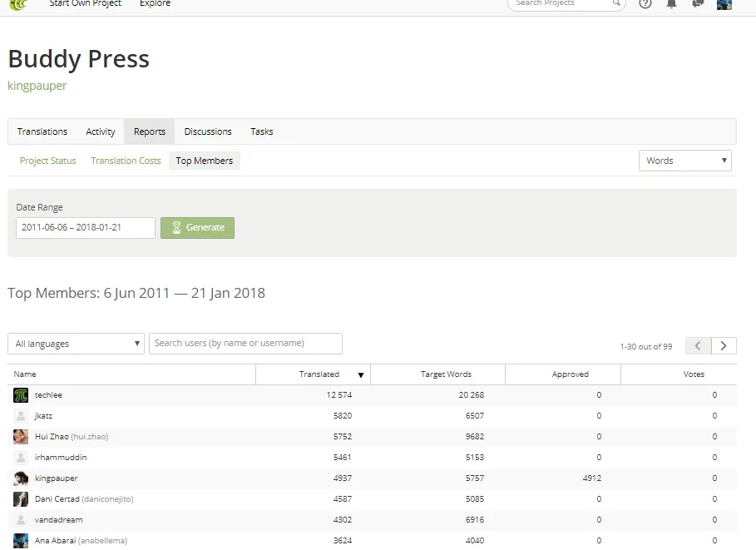Switch to the Discussions tab
The width and height of the screenshot is (756, 550).
coord(208,131)
